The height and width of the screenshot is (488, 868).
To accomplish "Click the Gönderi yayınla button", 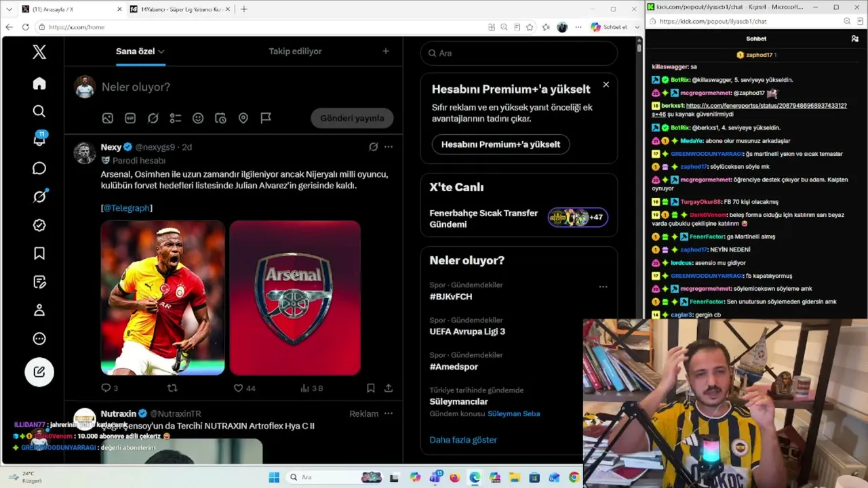I will coord(352,118).
